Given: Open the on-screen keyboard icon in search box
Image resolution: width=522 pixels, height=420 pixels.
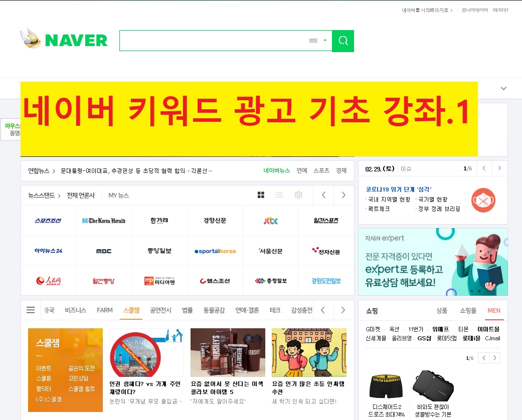Looking at the screenshot, I should coord(313,41).
